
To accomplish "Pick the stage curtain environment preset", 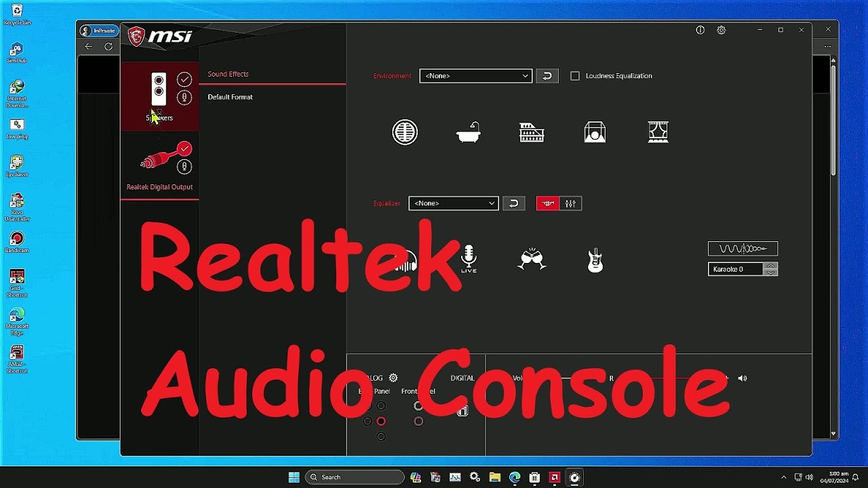I will pyautogui.click(x=657, y=131).
